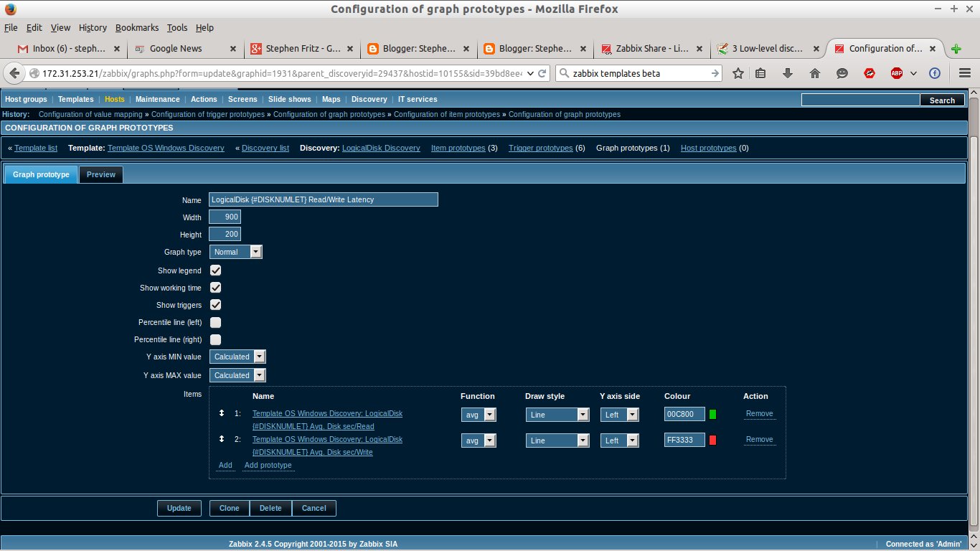Click the Home icon in Firefox toolbar

(x=814, y=72)
